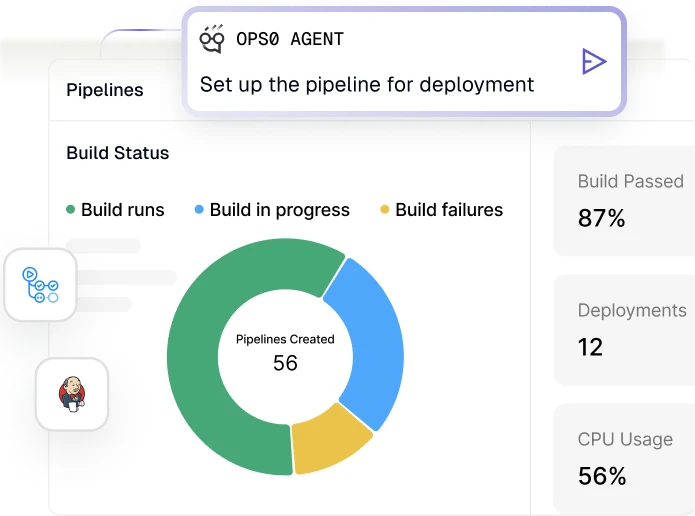Click the Build Status section heading
The image size is (695, 516).
coord(117,153)
